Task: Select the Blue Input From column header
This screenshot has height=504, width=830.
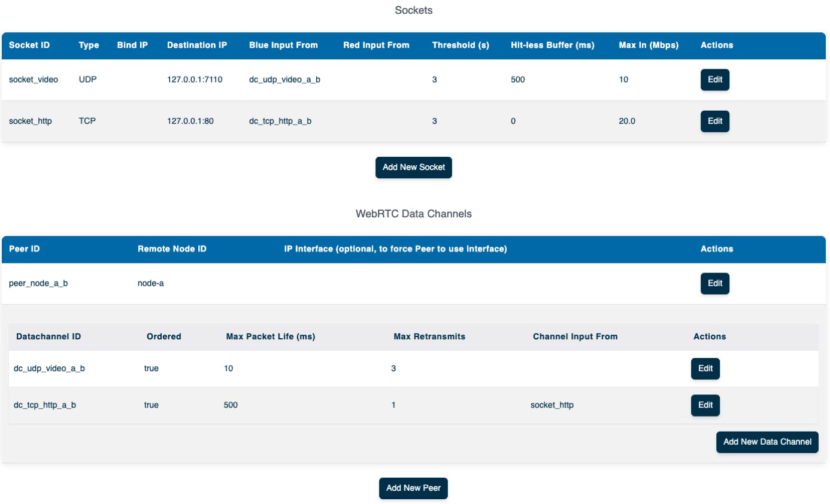Action: pos(283,45)
